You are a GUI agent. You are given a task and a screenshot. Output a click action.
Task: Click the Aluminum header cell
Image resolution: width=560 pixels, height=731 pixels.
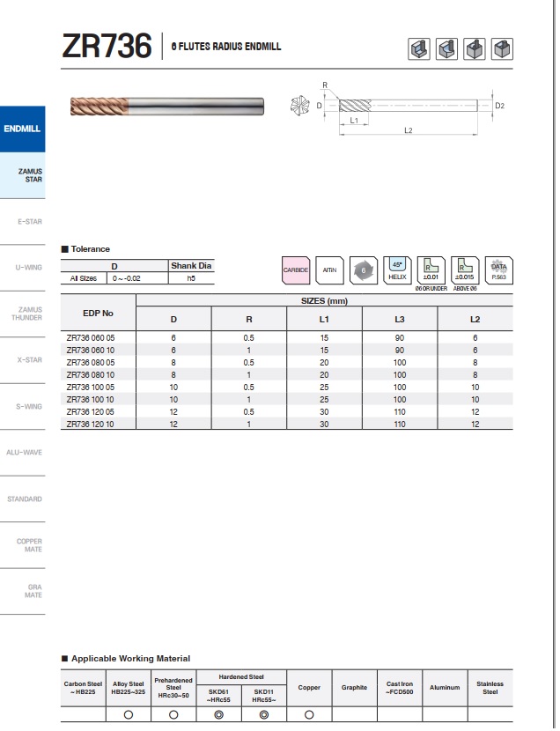tap(445, 688)
